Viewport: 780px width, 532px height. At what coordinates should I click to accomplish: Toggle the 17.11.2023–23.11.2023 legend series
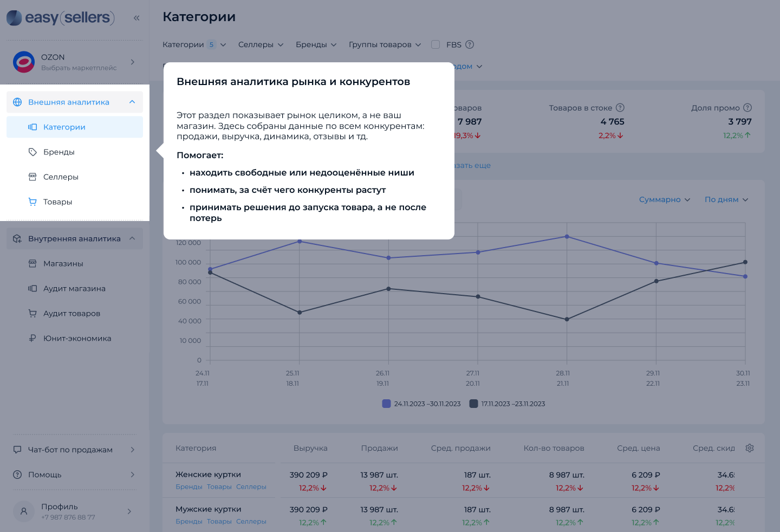[x=507, y=404]
